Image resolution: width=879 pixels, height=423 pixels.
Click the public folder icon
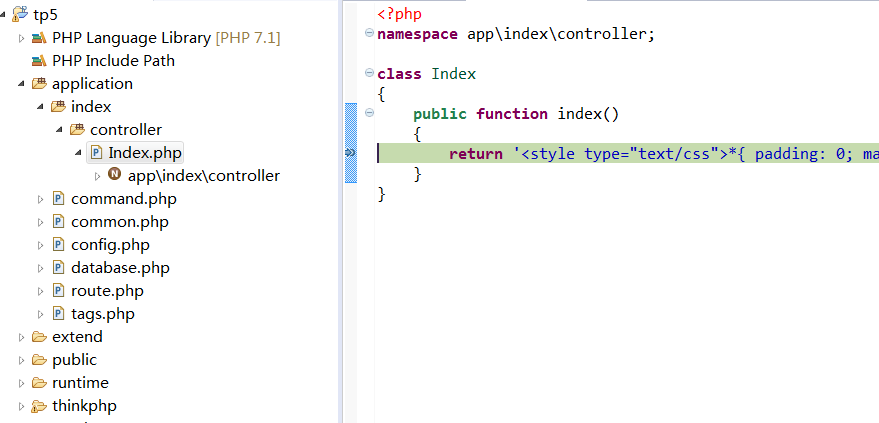(39, 360)
